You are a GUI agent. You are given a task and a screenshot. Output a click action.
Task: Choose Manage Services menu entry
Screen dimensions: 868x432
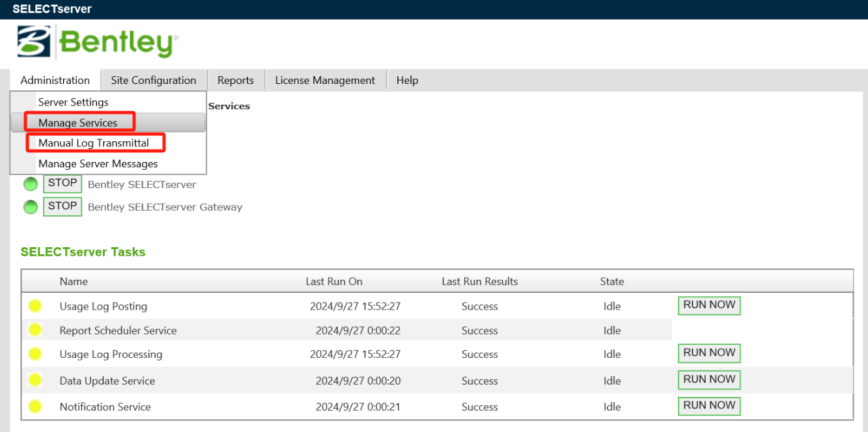click(108, 122)
